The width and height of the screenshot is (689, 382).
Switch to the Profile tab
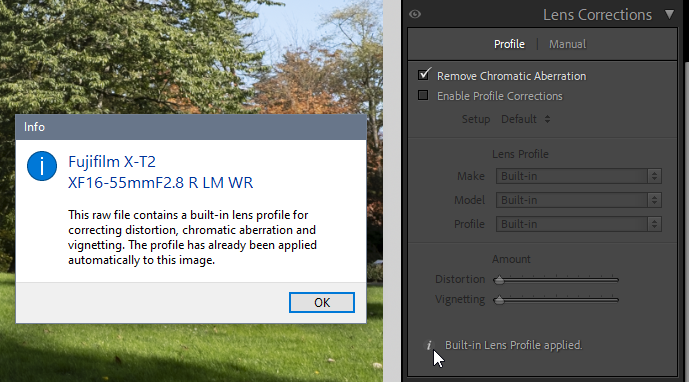(509, 44)
